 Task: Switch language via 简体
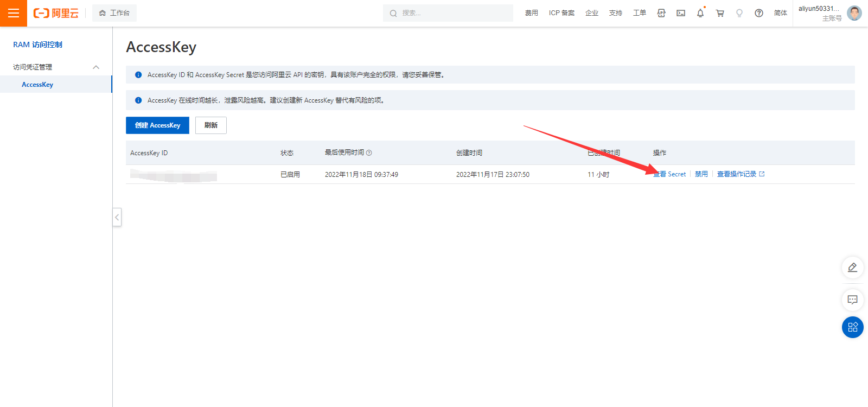781,13
